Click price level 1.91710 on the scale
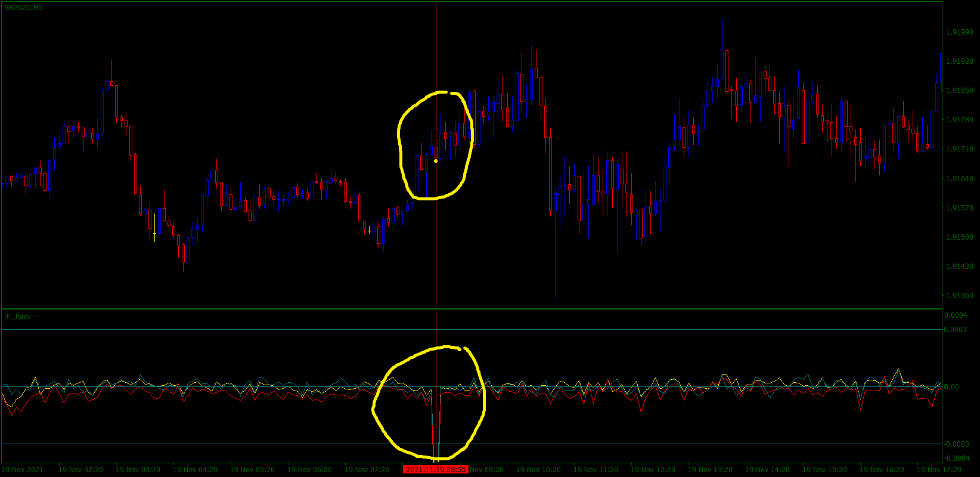The width and height of the screenshot is (980, 477). pos(960,149)
